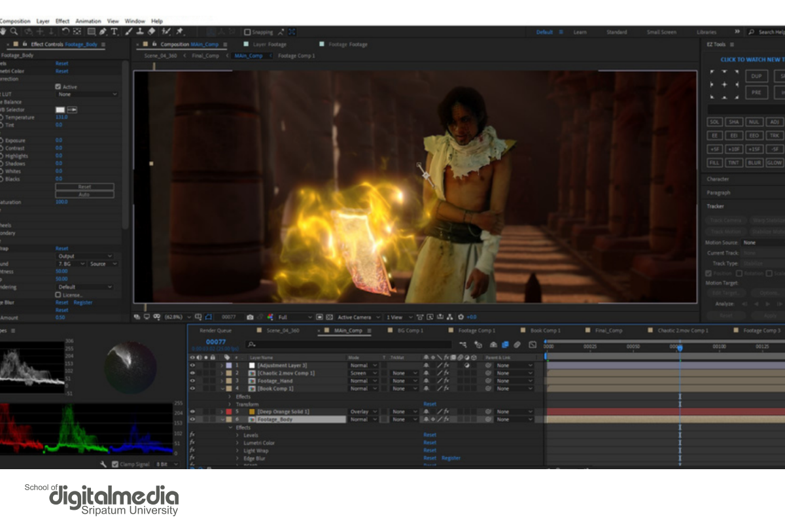Click the Auto button in Effect Controls
Screen dimensions: 785x532
tap(84, 194)
